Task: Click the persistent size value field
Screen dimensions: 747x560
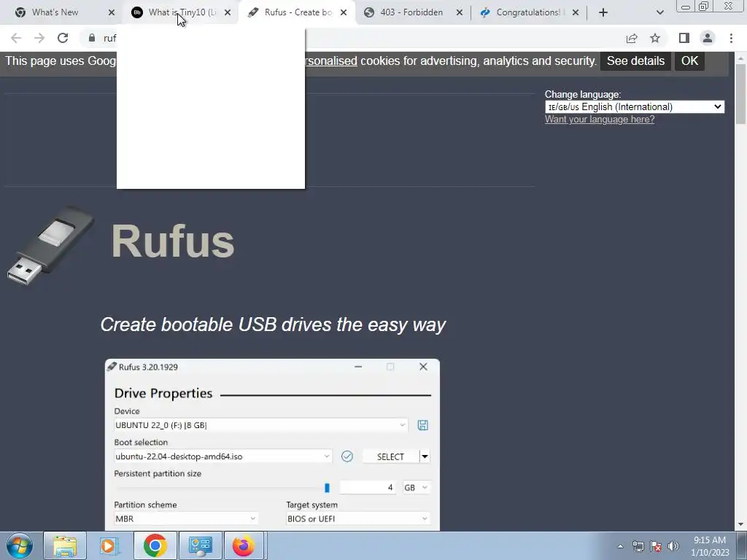Action: click(368, 487)
